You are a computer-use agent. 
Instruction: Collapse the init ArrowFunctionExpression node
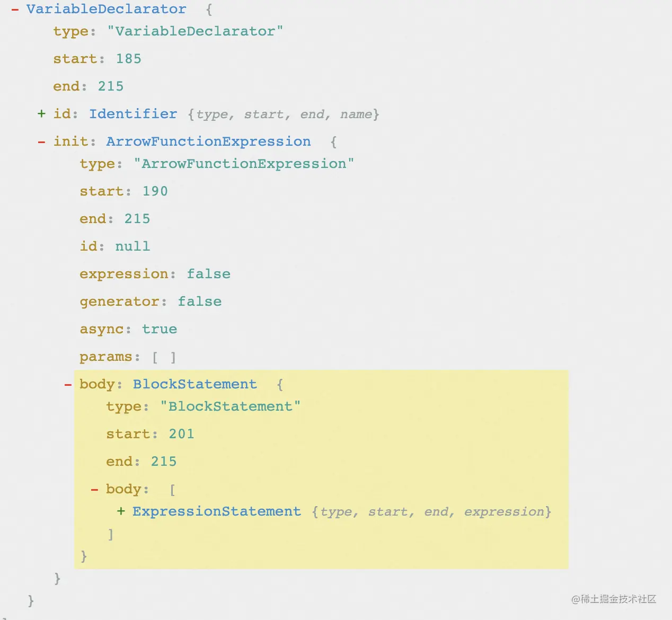click(x=41, y=141)
